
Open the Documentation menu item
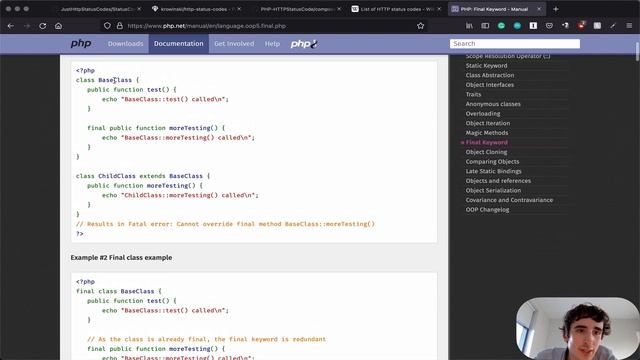[178, 44]
